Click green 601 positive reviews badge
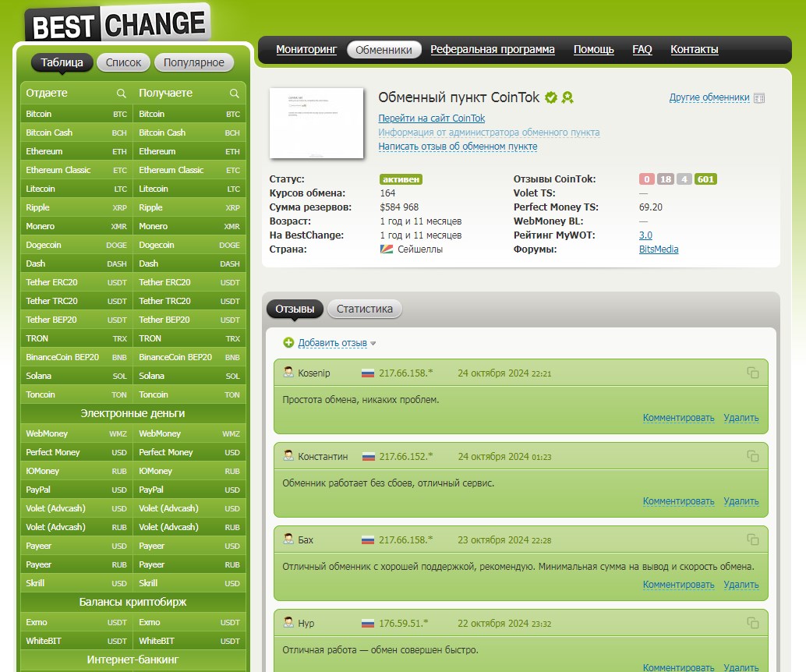The image size is (806, 672). tap(705, 179)
